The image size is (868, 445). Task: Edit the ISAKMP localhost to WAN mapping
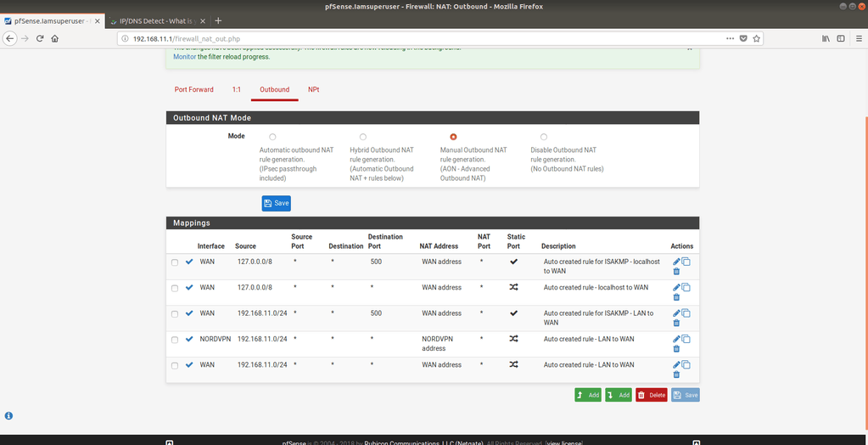coord(676,262)
